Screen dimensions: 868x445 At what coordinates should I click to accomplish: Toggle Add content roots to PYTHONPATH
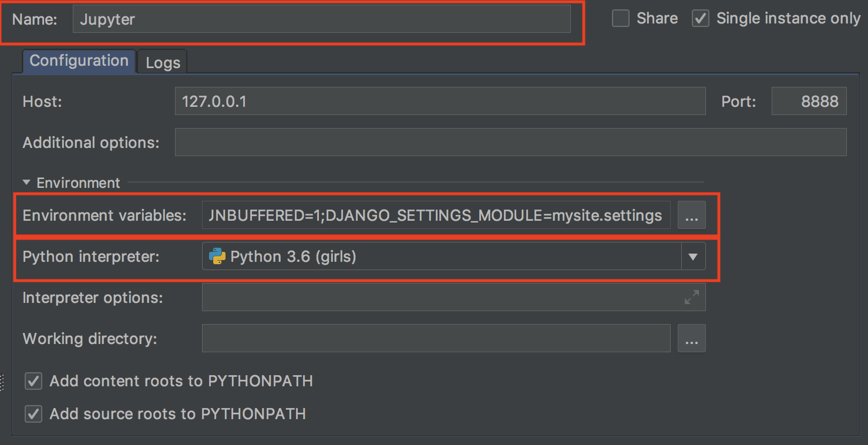pyautogui.click(x=33, y=381)
